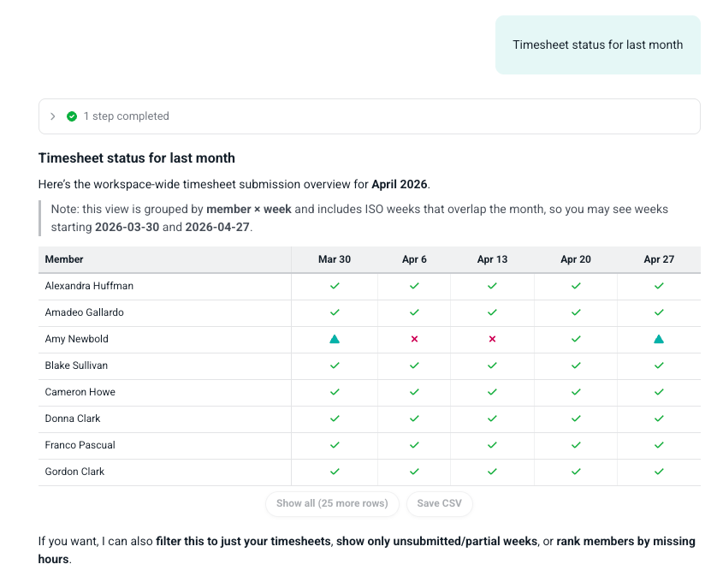The width and height of the screenshot is (717, 588).
Task: Click Amy Newbold's Apr 20 checkmark
Action: [x=576, y=339]
